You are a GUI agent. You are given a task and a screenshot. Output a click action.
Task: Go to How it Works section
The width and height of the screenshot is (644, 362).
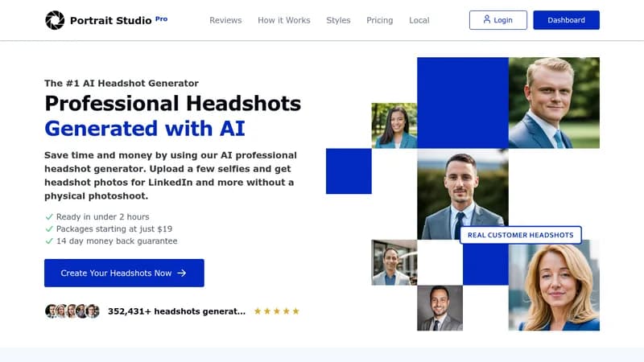(x=284, y=20)
